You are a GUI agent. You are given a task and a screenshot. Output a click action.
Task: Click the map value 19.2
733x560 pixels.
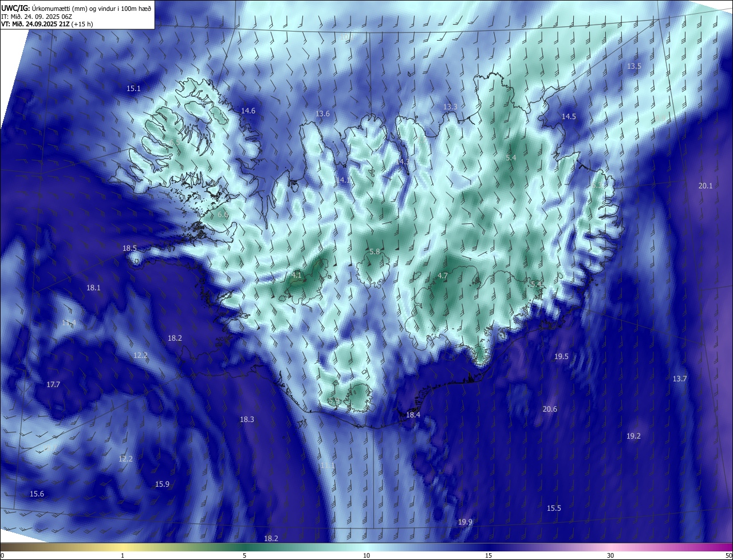633,436
